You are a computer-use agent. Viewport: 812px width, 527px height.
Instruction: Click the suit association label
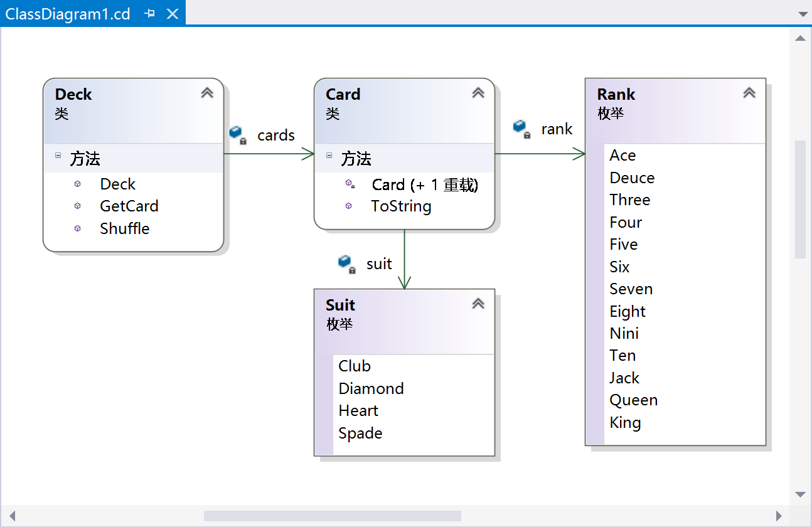click(379, 263)
